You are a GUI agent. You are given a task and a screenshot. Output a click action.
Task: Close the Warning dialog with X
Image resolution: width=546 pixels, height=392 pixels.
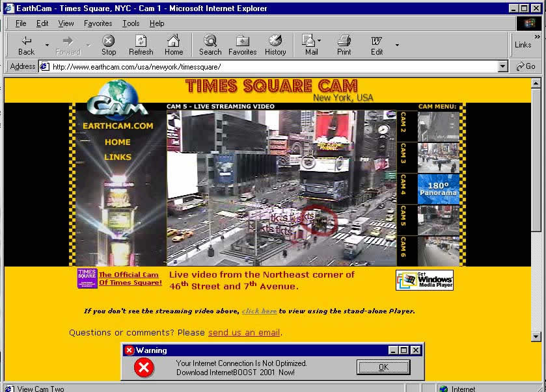click(x=416, y=350)
